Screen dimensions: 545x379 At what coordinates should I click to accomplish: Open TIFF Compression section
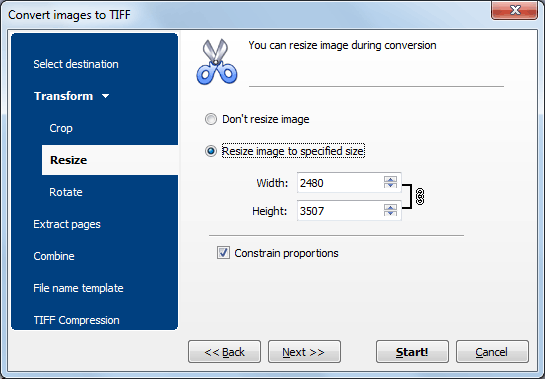click(76, 320)
